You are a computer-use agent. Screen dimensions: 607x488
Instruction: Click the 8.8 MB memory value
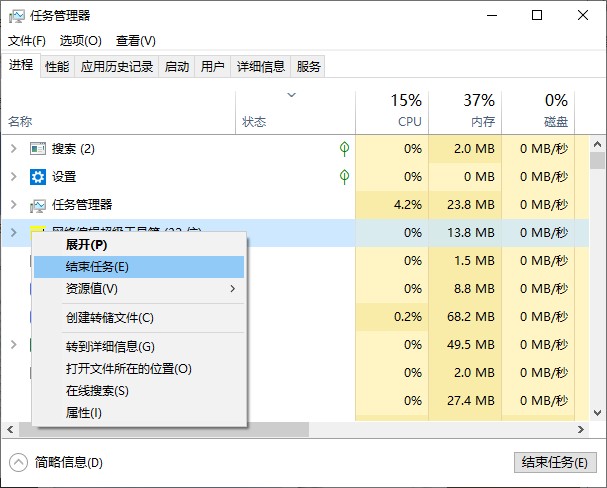(x=474, y=289)
